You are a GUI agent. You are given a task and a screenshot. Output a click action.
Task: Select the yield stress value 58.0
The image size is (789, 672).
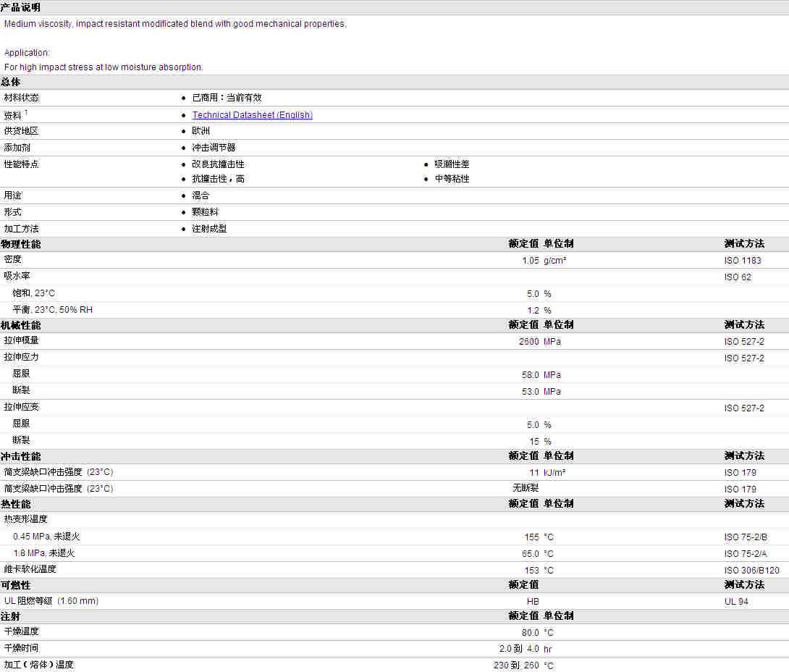tap(531, 375)
